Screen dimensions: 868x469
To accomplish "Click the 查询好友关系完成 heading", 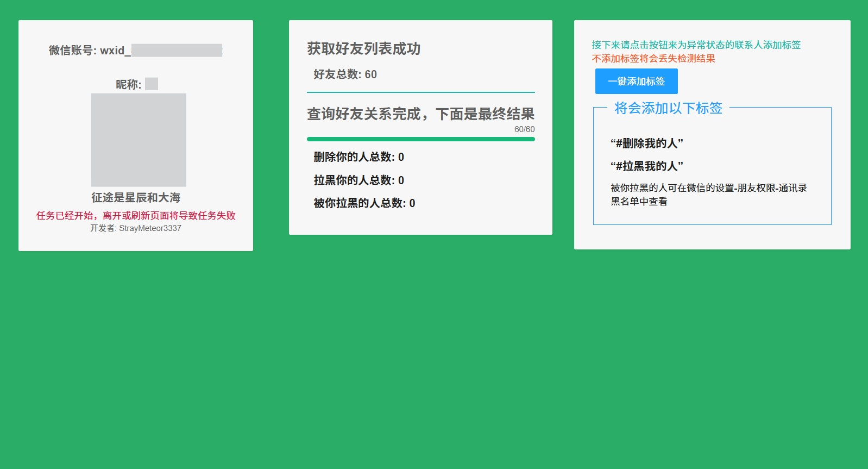I will pyautogui.click(x=420, y=114).
